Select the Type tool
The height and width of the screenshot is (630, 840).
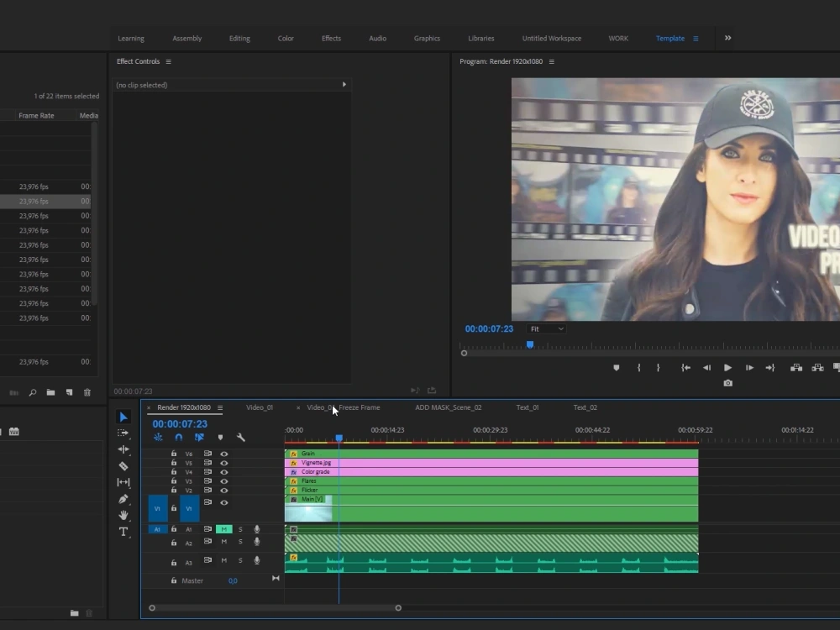click(123, 532)
